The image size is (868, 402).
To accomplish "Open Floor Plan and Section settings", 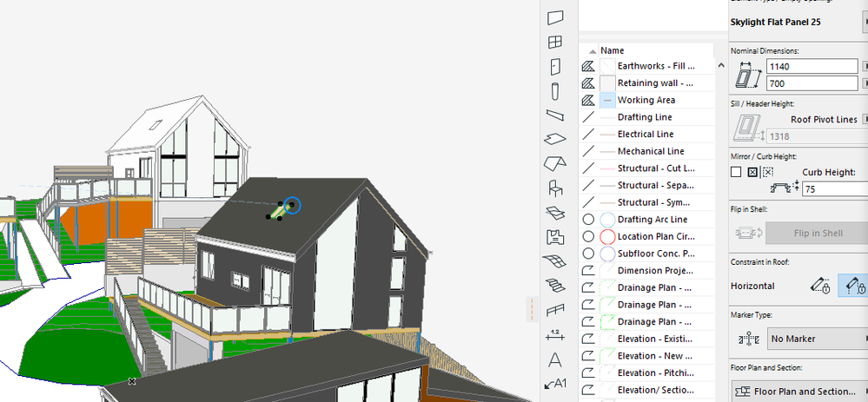I will pos(800,392).
